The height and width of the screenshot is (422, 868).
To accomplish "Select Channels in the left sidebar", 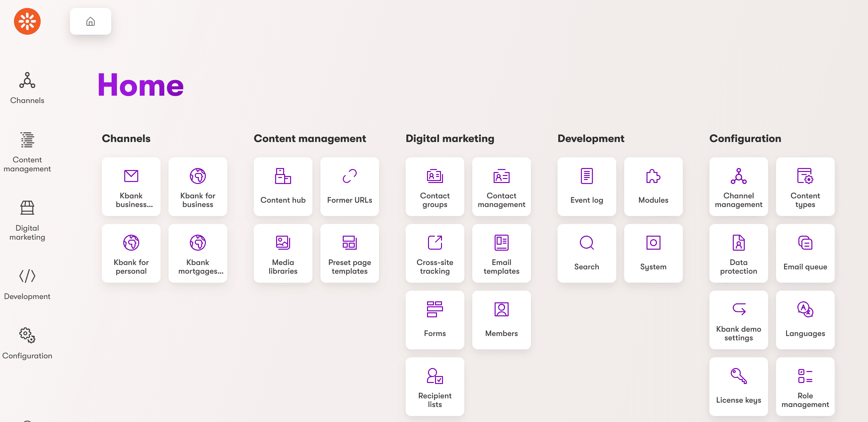I will pyautogui.click(x=27, y=88).
